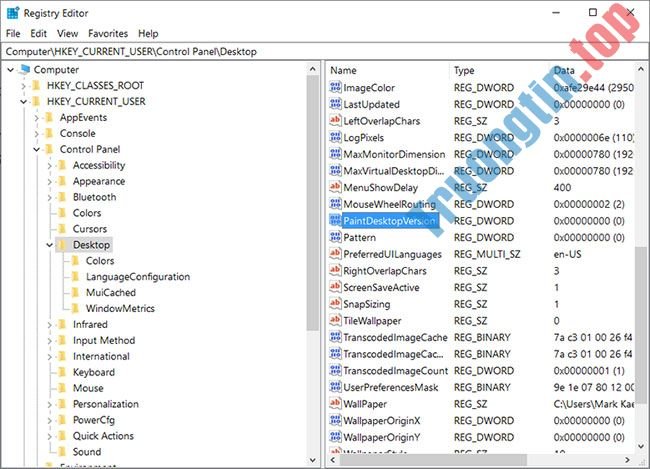Collapse the Computer root node
Viewport: 650px width, 469px height.
tap(10, 70)
